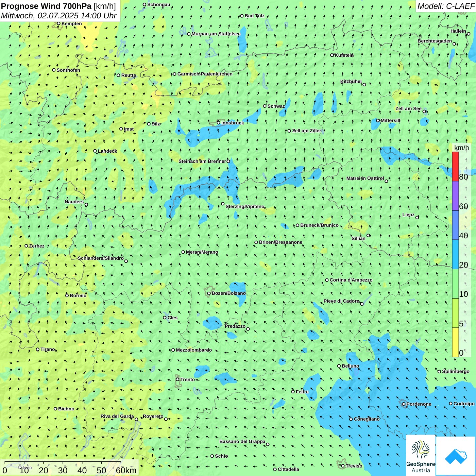Select the Steinach am Brenner marker circle
The image size is (476, 476).
click(x=228, y=161)
